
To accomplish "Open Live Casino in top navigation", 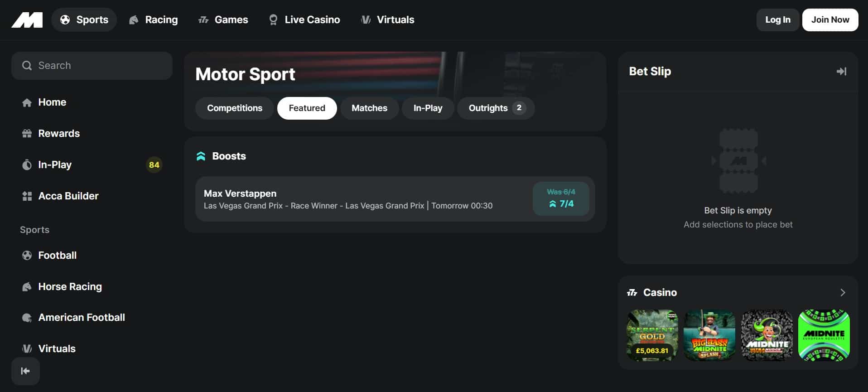I will tap(304, 20).
